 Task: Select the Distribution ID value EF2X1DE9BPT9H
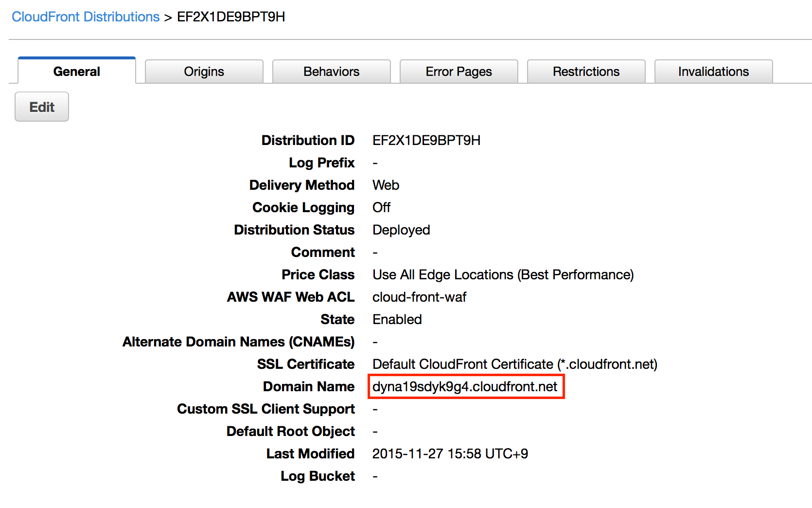(426, 140)
